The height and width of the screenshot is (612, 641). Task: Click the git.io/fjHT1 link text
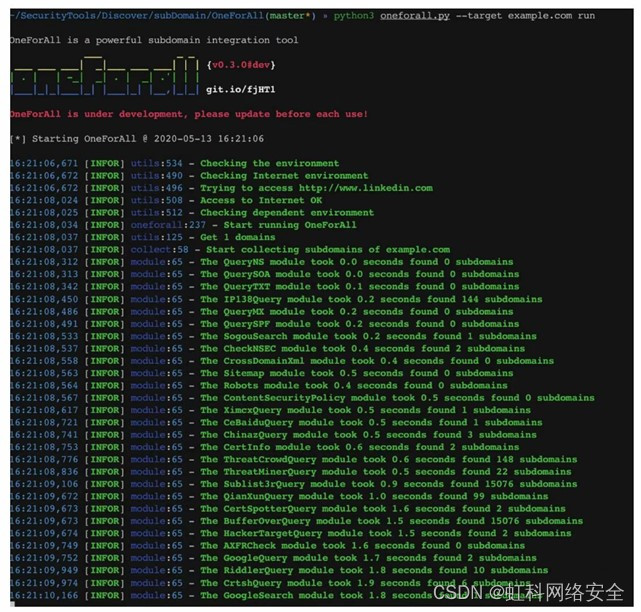[x=240, y=90]
